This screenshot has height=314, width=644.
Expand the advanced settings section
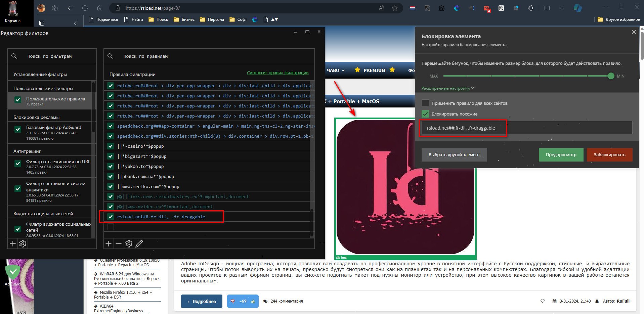[447, 88]
